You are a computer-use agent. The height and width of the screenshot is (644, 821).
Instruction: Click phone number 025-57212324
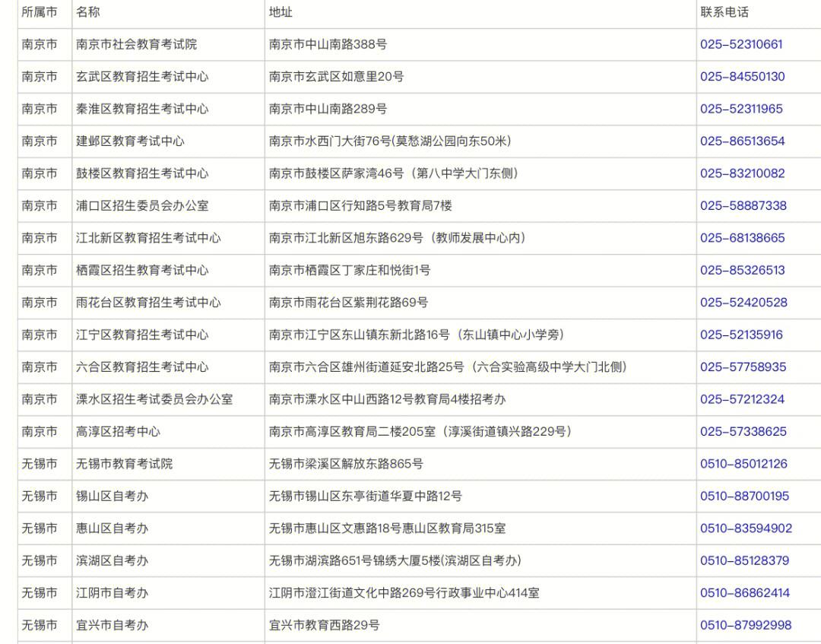(x=742, y=399)
